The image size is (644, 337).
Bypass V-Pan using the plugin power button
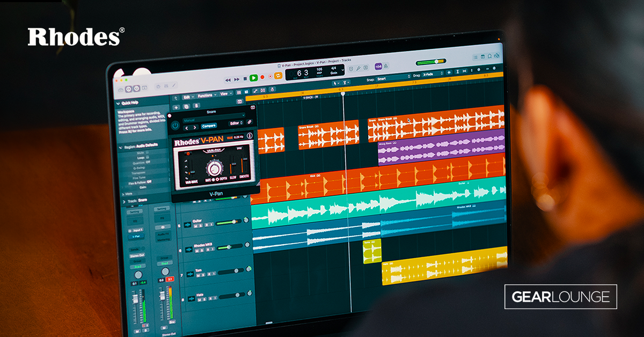pyautogui.click(x=174, y=124)
